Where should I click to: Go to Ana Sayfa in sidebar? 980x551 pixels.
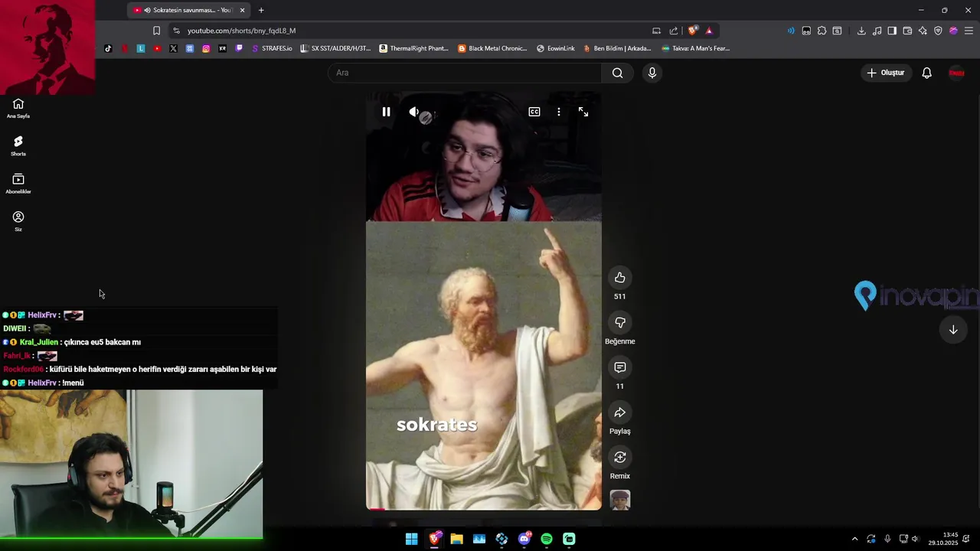point(18,109)
